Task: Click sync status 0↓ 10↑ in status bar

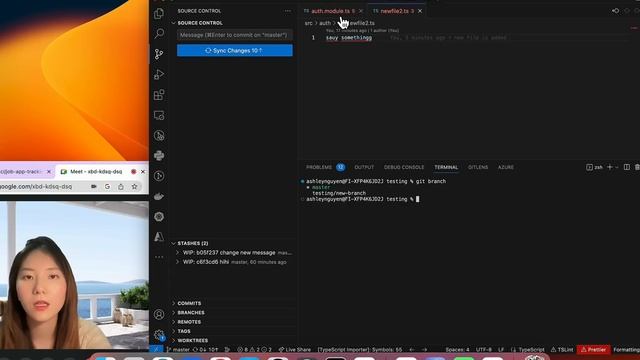Action: tap(206, 349)
